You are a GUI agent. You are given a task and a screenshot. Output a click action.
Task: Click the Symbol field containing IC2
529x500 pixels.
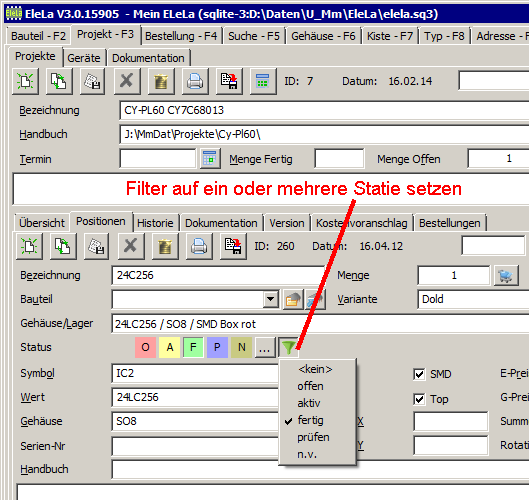pyautogui.click(x=195, y=373)
